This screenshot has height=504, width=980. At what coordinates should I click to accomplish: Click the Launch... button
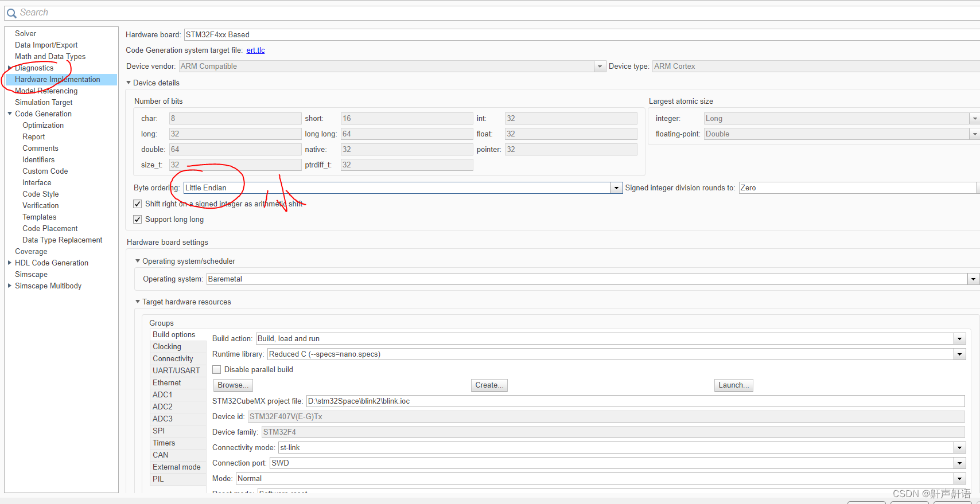734,385
